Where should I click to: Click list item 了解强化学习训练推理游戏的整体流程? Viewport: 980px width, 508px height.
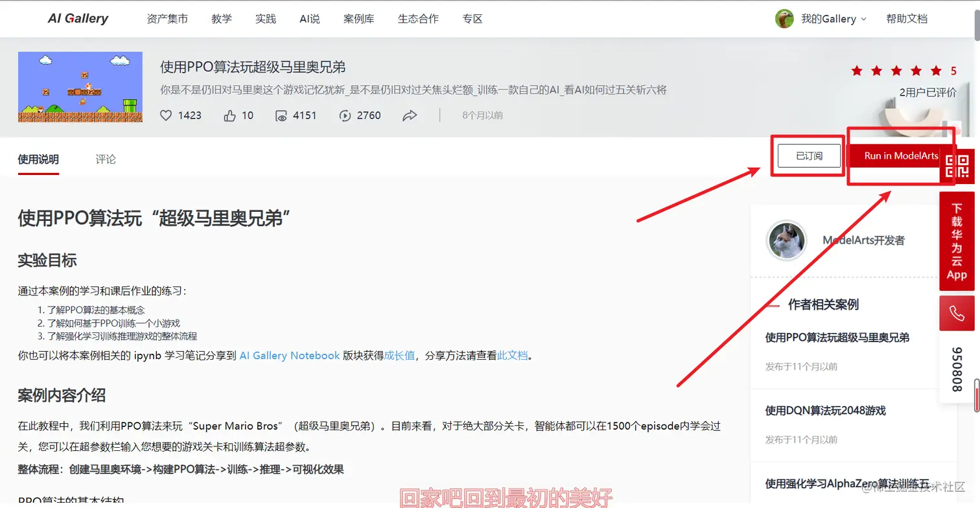click(x=122, y=336)
